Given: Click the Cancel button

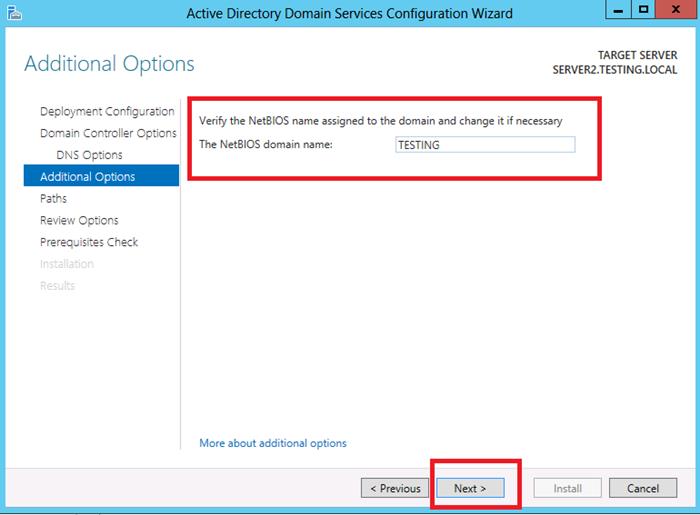Looking at the screenshot, I should [643, 488].
